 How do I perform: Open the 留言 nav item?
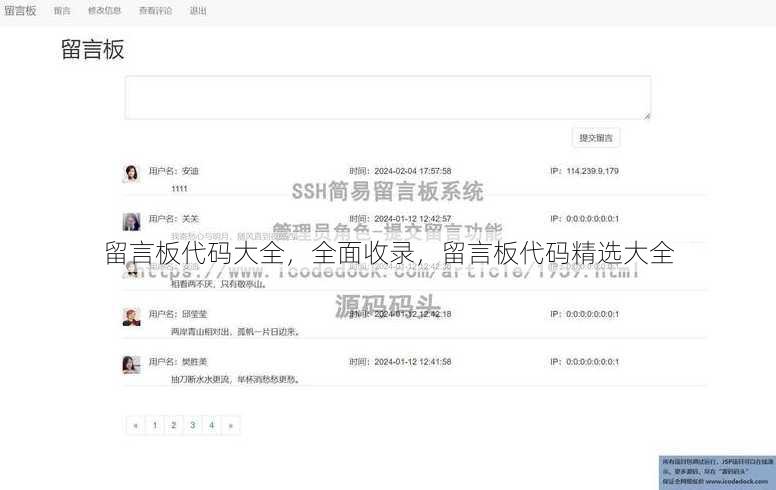pos(62,10)
